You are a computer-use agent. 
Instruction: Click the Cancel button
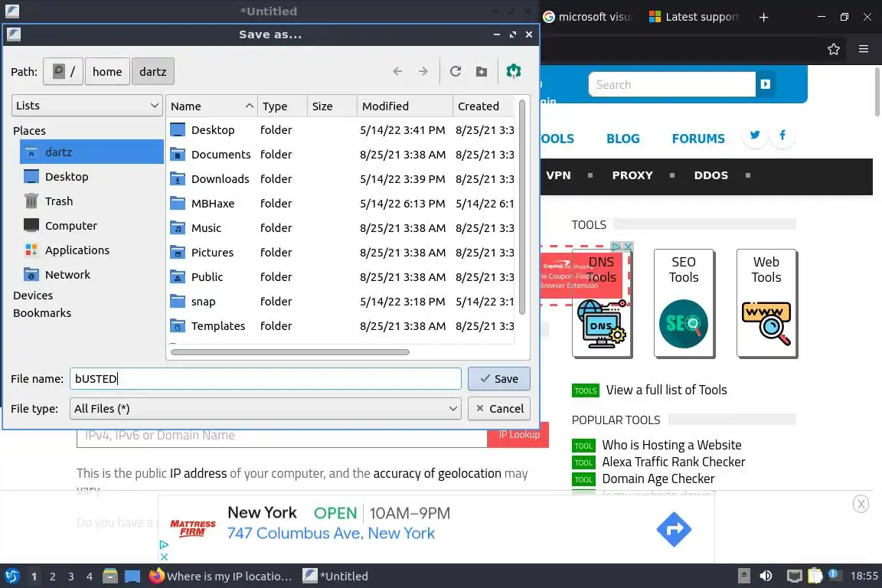point(499,409)
